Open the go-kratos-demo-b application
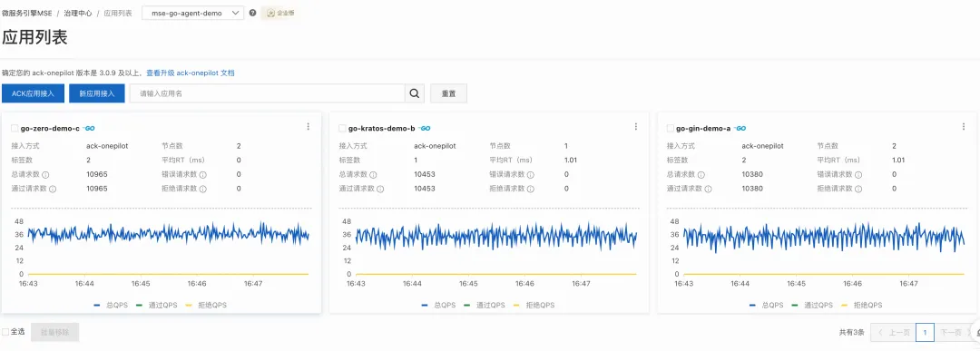The width and height of the screenshot is (980, 351). 381,128
